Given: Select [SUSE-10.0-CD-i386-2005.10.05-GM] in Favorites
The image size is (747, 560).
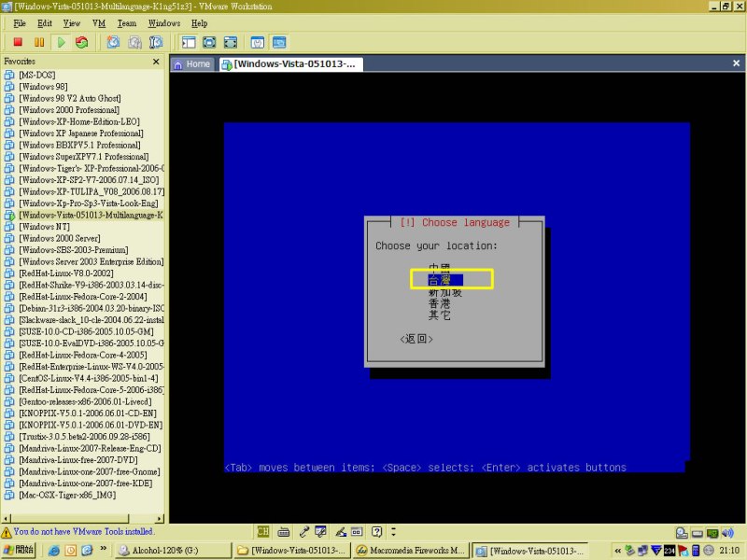Looking at the screenshot, I should pyautogui.click(x=84, y=331).
